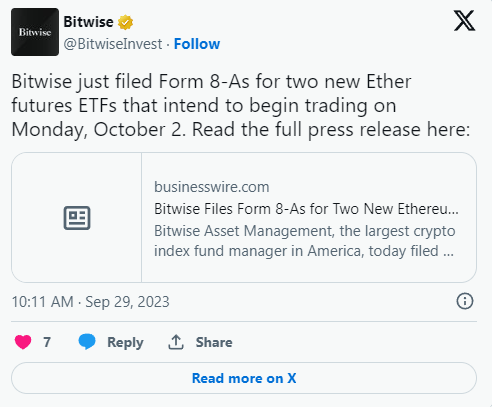This screenshot has height=407, width=492.
Task: Open the 10:11 AM Sep 29, 2023 timestamp
Action: (91, 302)
